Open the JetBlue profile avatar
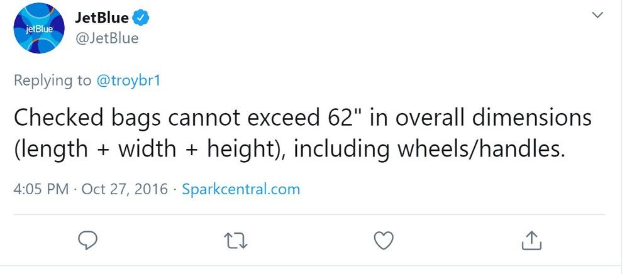 [39, 28]
